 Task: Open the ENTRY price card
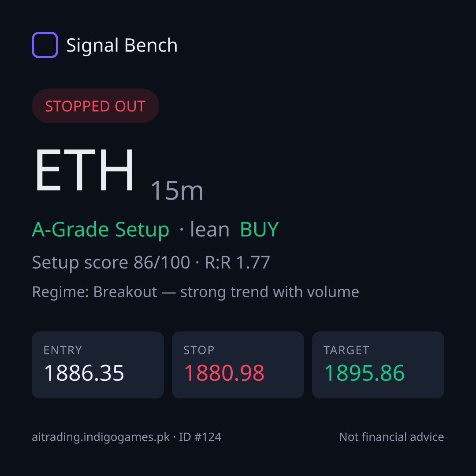pyautogui.click(x=98, y=365)
